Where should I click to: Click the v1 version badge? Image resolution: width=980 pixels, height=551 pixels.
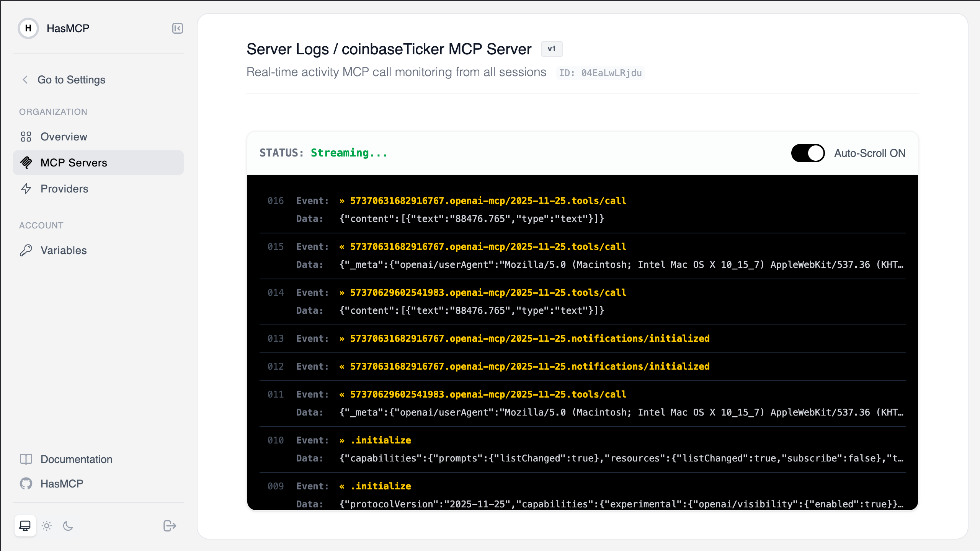(x=552, y=49)
